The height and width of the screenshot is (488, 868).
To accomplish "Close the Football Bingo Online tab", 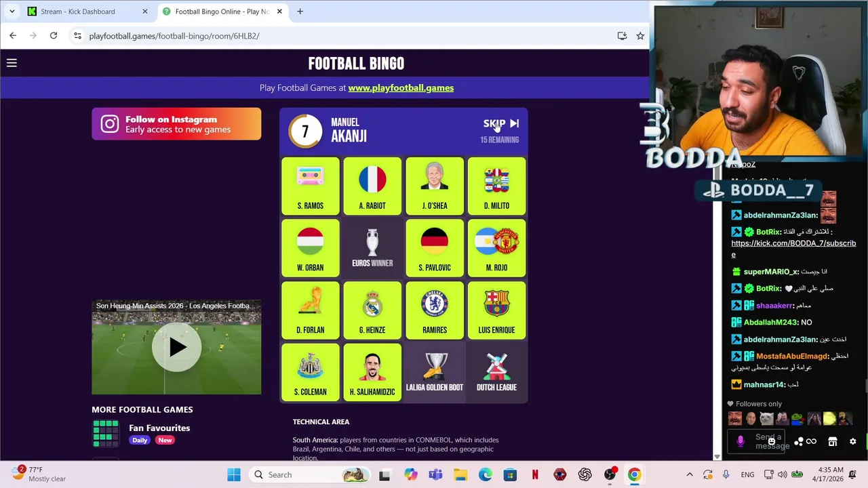I will pos(279,12).
